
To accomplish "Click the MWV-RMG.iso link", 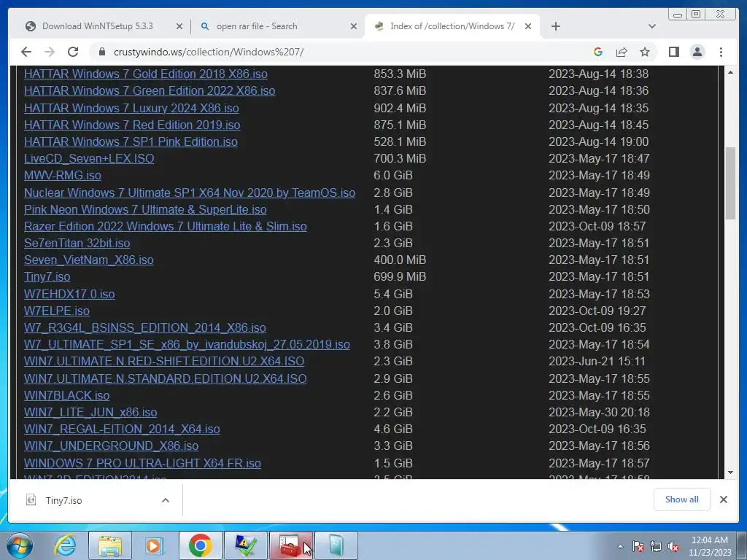I will 63,175.
